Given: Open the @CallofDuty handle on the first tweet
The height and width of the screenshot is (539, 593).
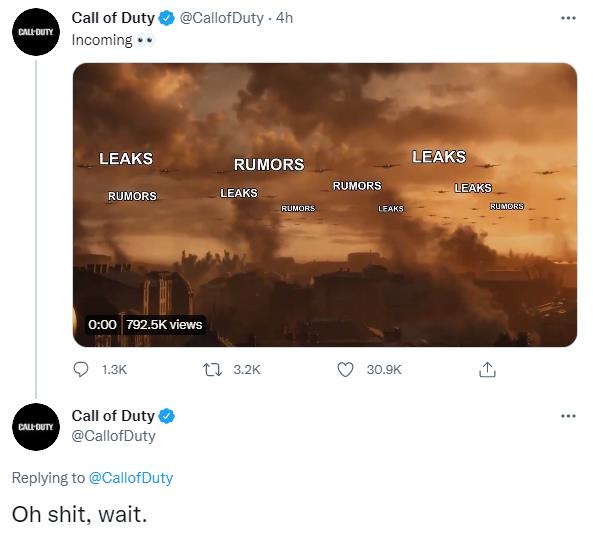Looking at the screenshot, I should [x=221, y=18].
